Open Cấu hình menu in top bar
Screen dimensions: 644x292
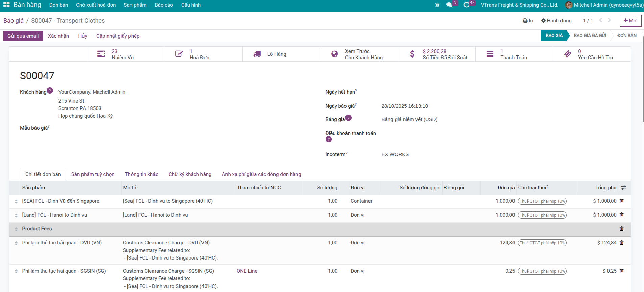[191, 5]
